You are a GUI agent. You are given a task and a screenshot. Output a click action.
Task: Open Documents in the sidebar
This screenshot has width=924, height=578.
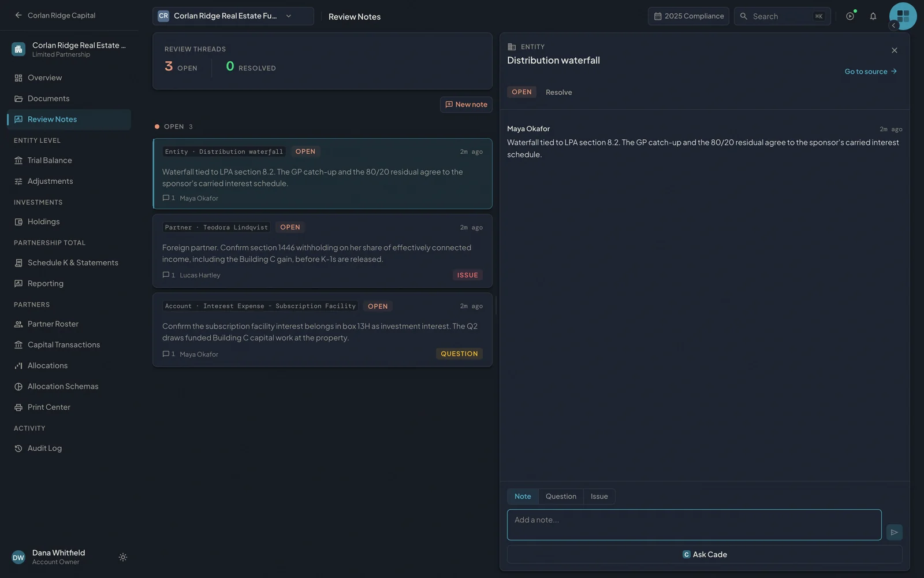coord(69,99)
